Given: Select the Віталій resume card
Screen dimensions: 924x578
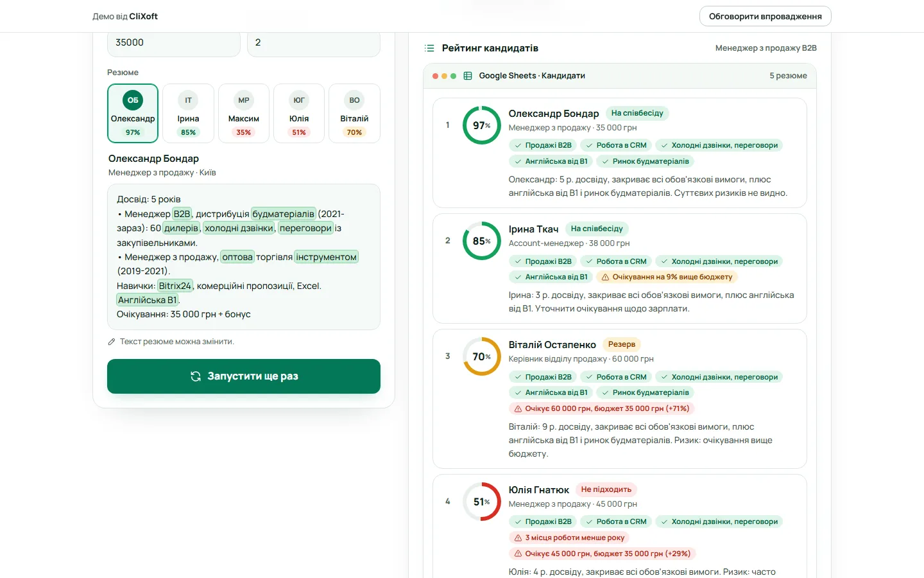Looking at the screenshot, I should click(x=354, y=113).
